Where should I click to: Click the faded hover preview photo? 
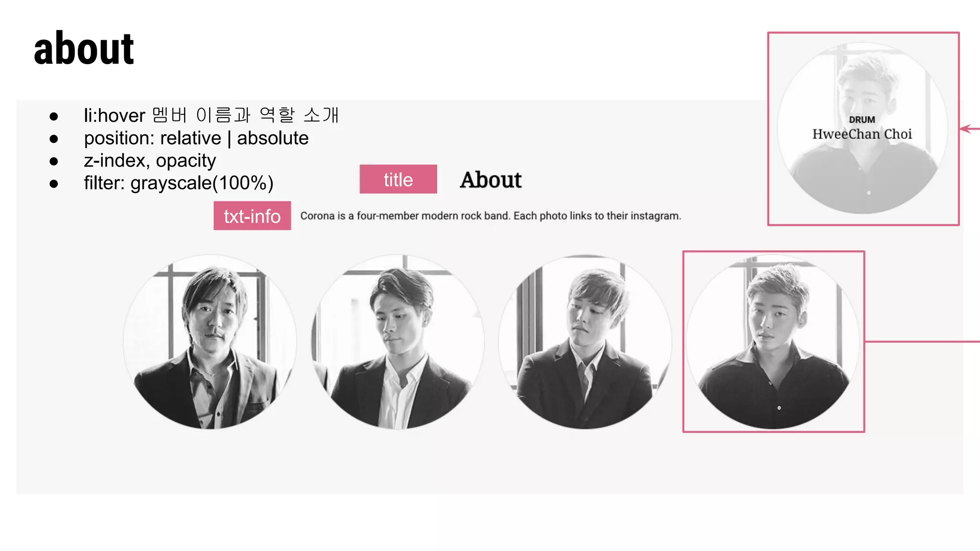(x=862, y=128)
